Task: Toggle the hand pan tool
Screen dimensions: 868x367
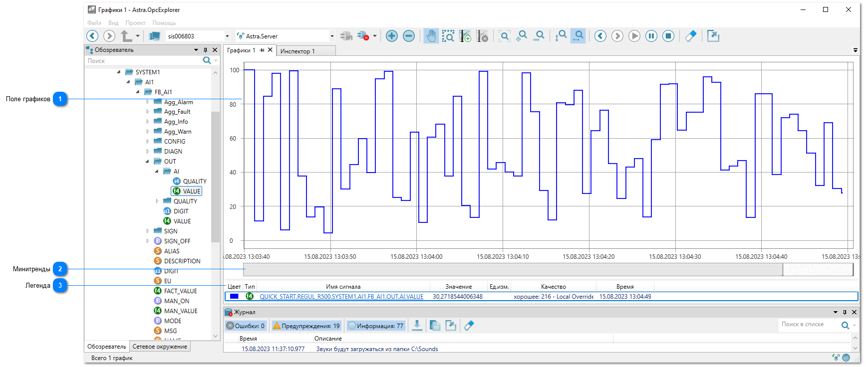Action: [x=431, y=36]
